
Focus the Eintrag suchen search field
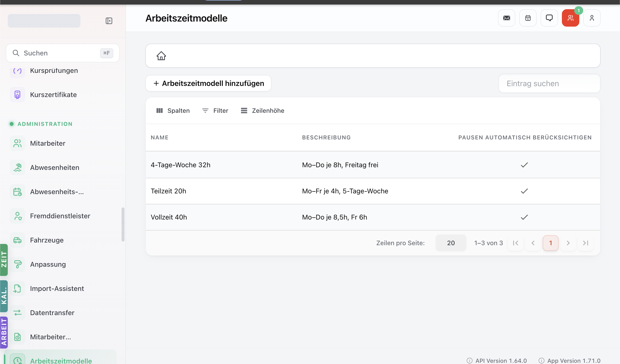pos(549,83)
